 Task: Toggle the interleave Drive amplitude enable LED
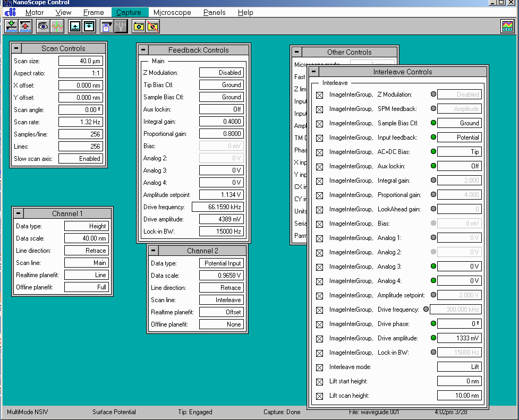click(433, 338)
